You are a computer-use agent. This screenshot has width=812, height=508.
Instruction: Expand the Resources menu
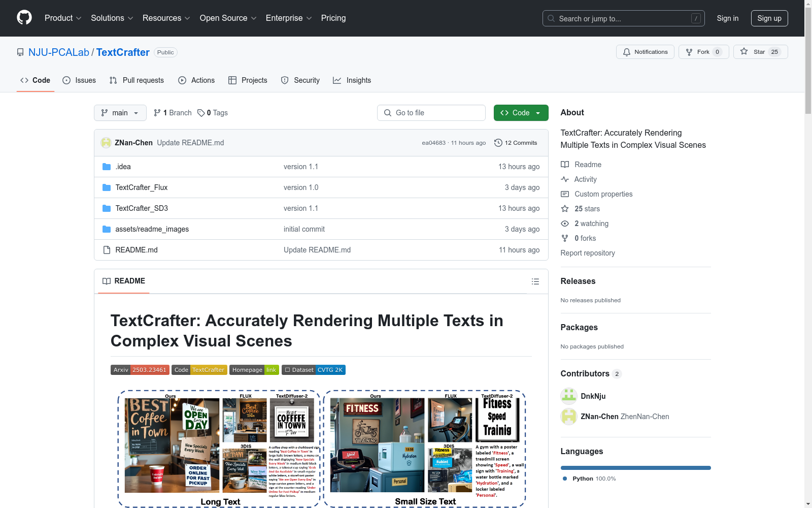[166, 18]
